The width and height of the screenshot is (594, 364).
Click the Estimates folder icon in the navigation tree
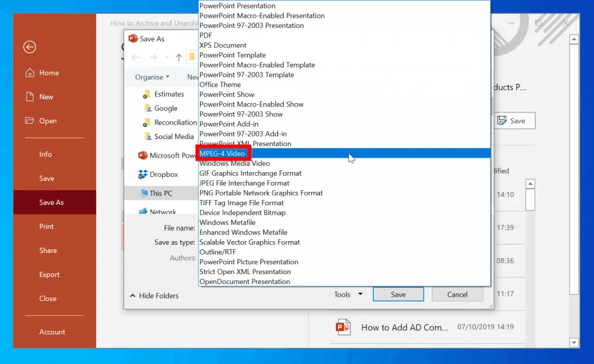(146, 94)
